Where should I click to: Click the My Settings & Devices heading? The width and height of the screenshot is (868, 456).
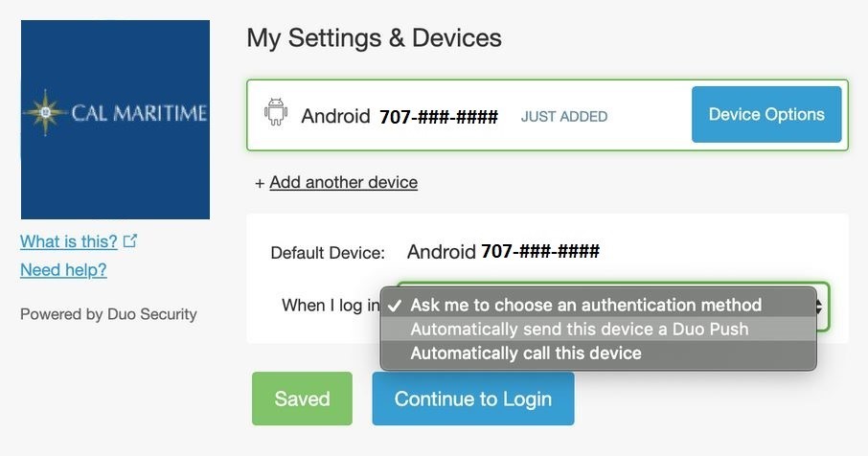(375, 38)
